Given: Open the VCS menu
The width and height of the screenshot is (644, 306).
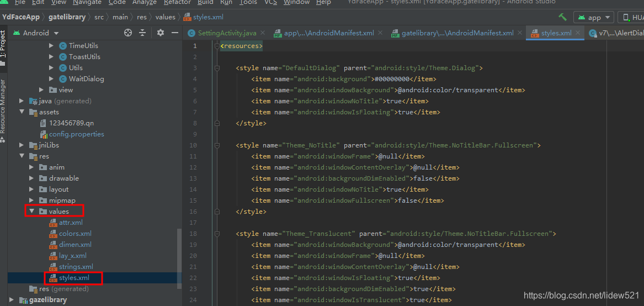Looking at the screenshot, I should tap(270, 2).
